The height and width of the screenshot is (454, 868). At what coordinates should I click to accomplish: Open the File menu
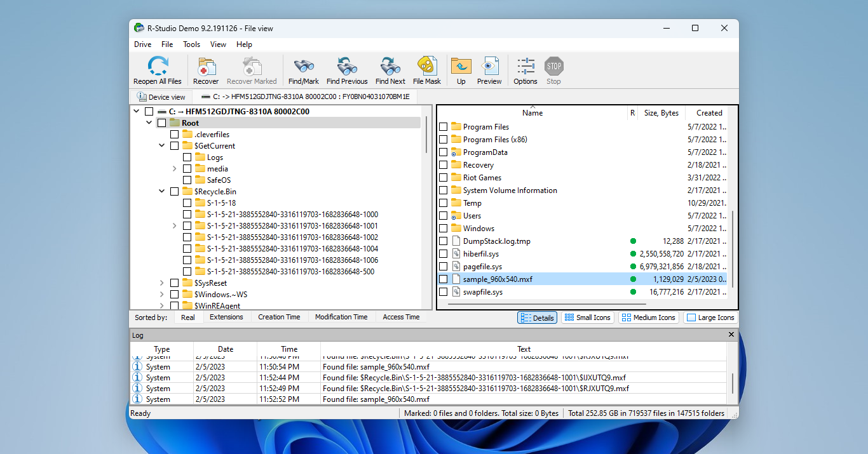pyautogui.click(x=167, y=44)
